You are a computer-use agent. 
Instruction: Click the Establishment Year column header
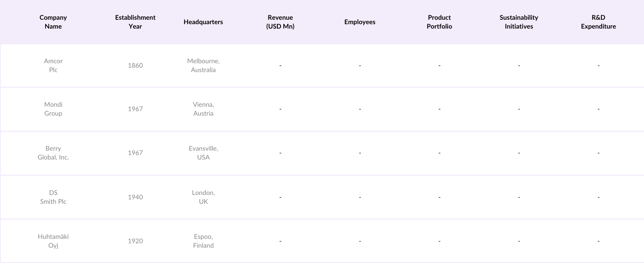click(x=135, y=22)
